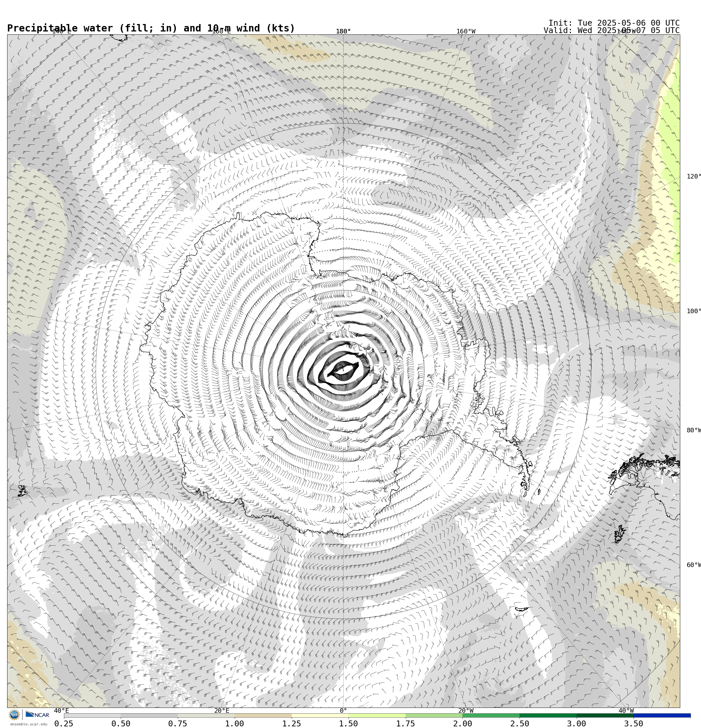Click the 1.00 colorbar tick label
The image size is (701, 728).
(235, 723)
